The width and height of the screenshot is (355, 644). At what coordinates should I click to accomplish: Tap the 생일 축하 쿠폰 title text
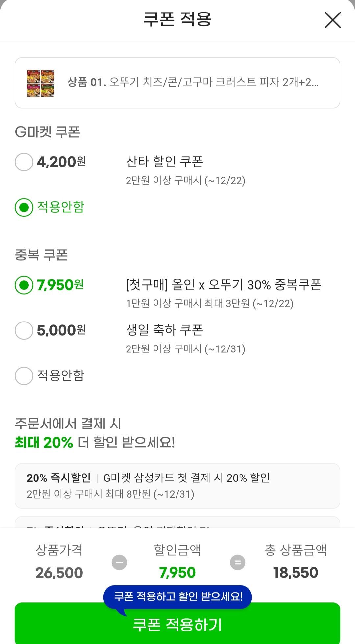[164, 330]
